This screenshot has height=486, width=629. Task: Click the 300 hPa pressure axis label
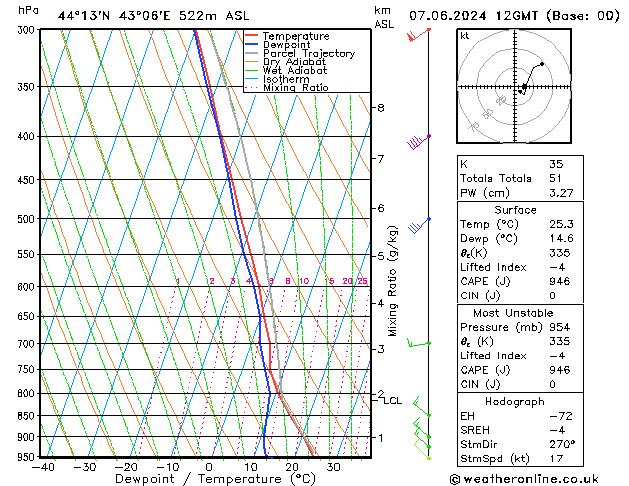(x=27, y=30)
